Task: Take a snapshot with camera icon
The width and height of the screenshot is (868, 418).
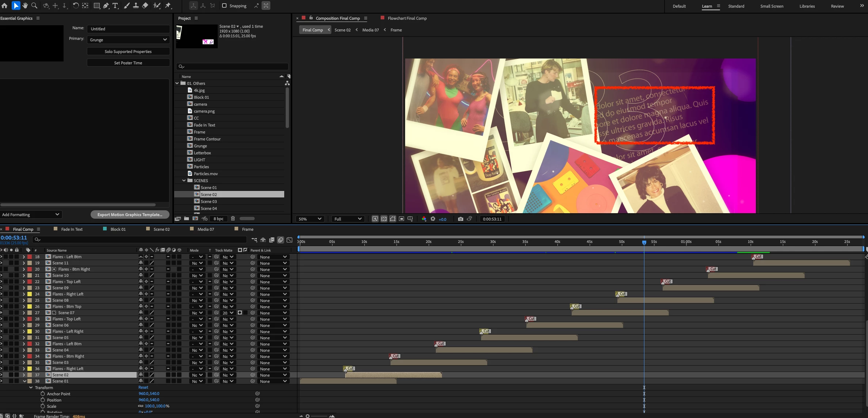Action: 460,219
